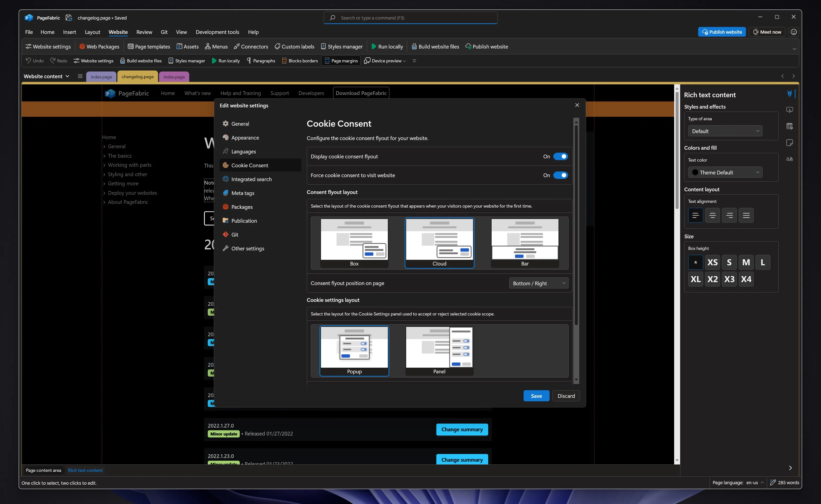This screenshot has height=504, width=821.
Task: Click the save status icon by the file name
Action: [x=69, y=18]
